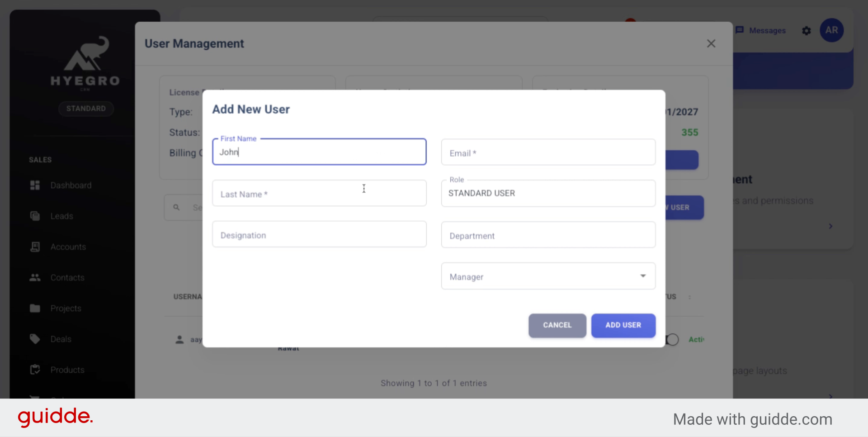Open the Role STANDARD USER selector
Viewport: 868px width, 437px height.
pos(548,194)
